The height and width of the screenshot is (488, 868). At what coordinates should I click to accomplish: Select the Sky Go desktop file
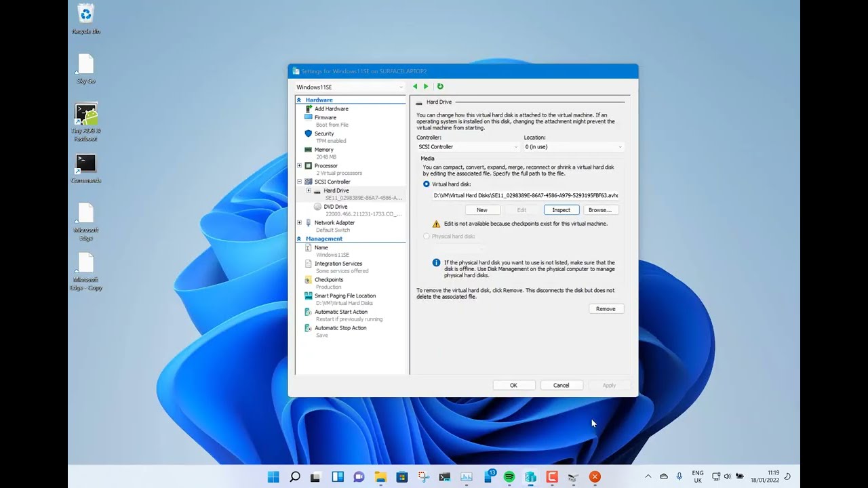point(86,69)
